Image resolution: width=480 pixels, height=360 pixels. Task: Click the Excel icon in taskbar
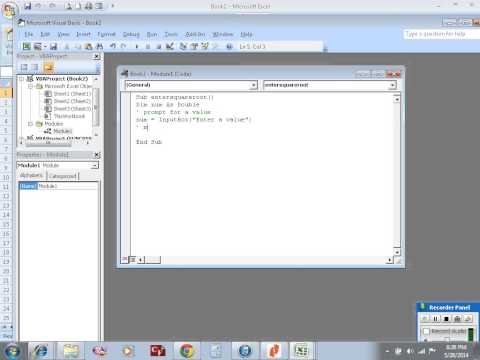click(x=302, y=351)
